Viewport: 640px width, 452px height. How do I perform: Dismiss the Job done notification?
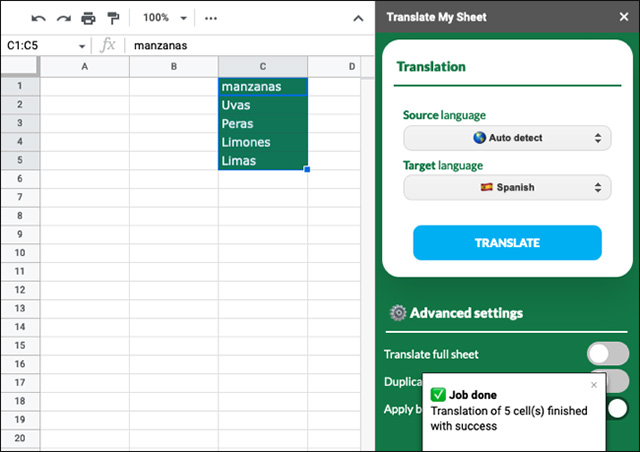[594, 385]
